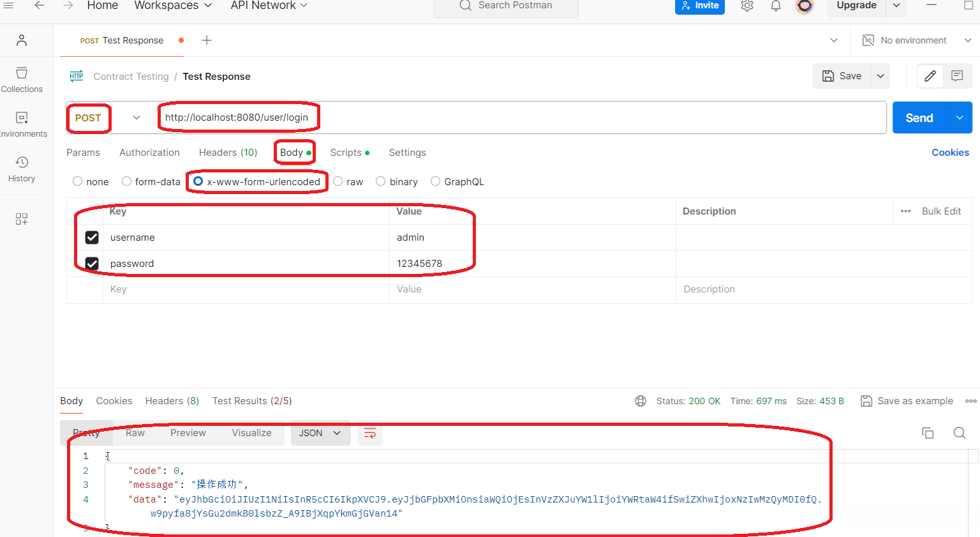Click the Send button
Image resolution: width=980 pixels, height=537 pixels.
coord(919,117)
